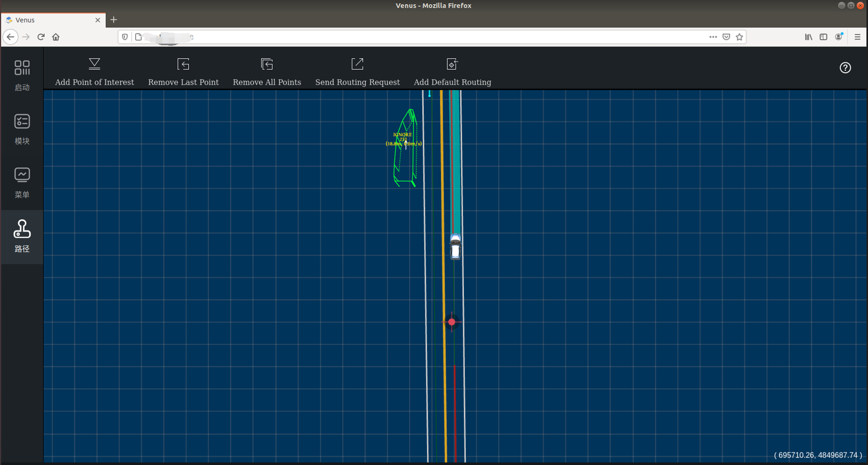The width and height of the screenshot is (868, 465).
Task: Click the Add Point of Interest icon
Action: (x=94, y=64)
